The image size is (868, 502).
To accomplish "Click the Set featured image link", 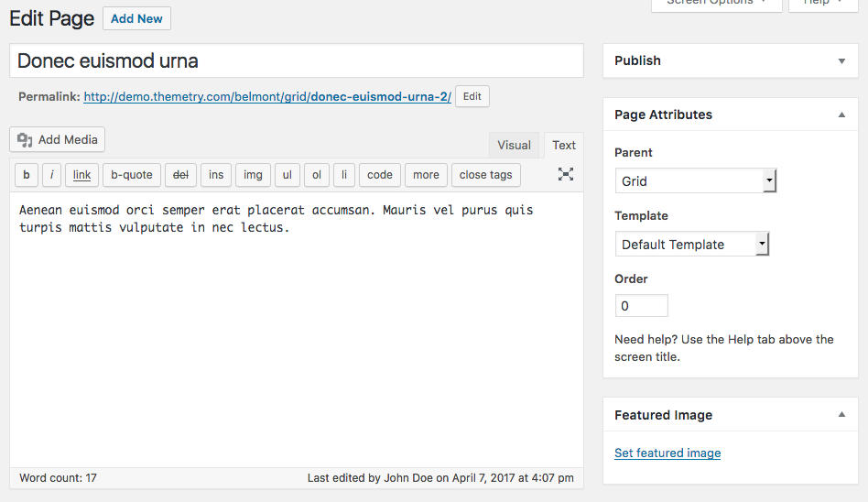I will pyautogui.click(x=667, y=453).
